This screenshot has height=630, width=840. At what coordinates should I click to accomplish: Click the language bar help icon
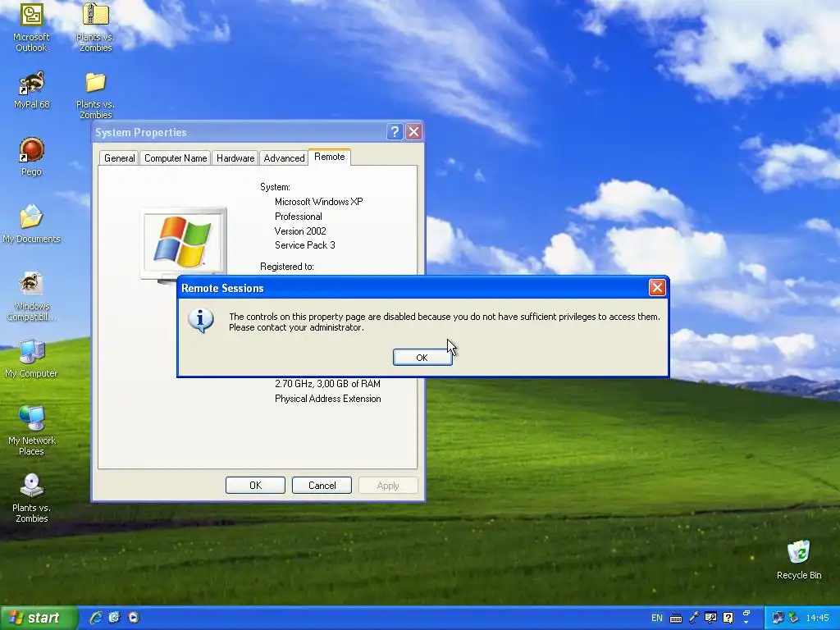[x=728, y=619]
